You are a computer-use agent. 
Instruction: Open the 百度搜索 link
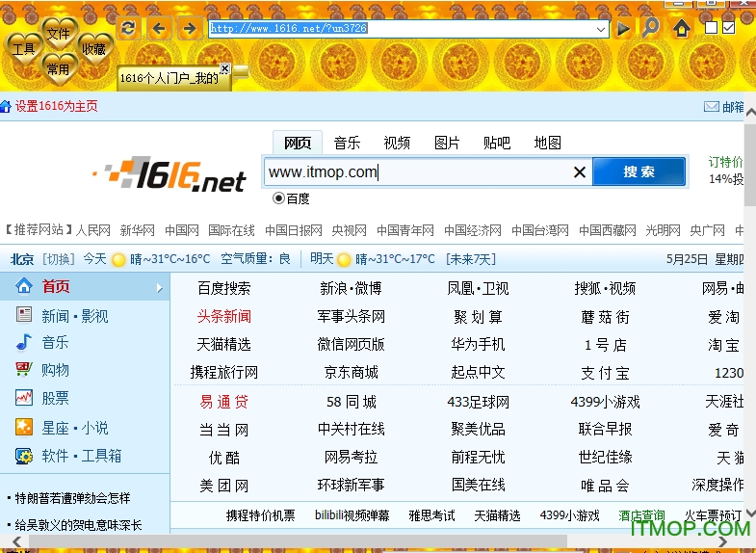pyautogui.click(x=224, y=288)
